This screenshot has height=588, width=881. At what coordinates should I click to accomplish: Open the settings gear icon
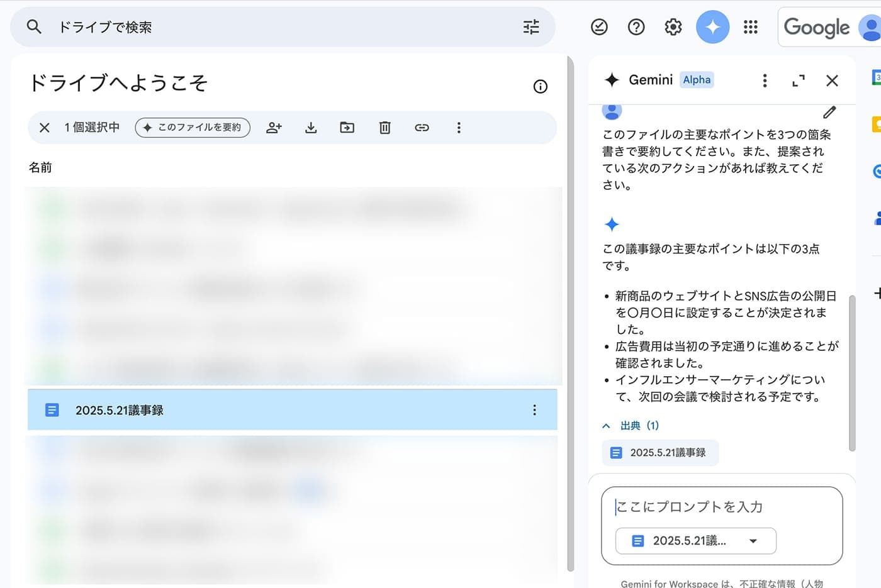tap(673, 27)
